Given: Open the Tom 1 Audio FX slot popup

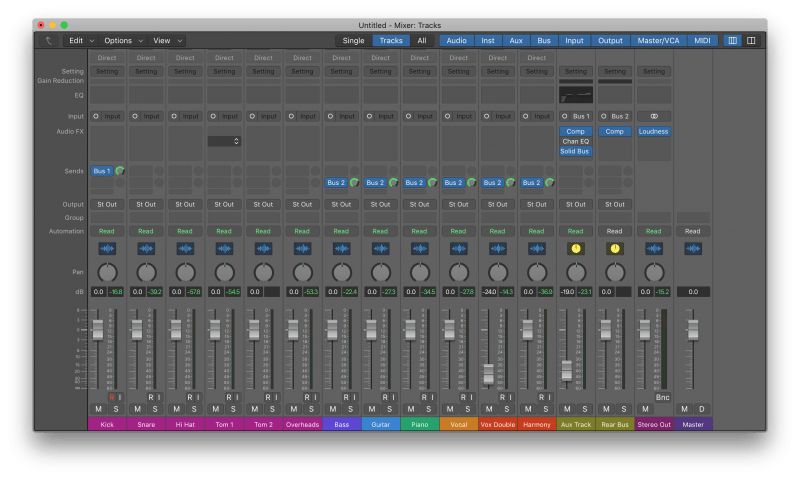Looking at the screenshot, I should coord(224,141).
